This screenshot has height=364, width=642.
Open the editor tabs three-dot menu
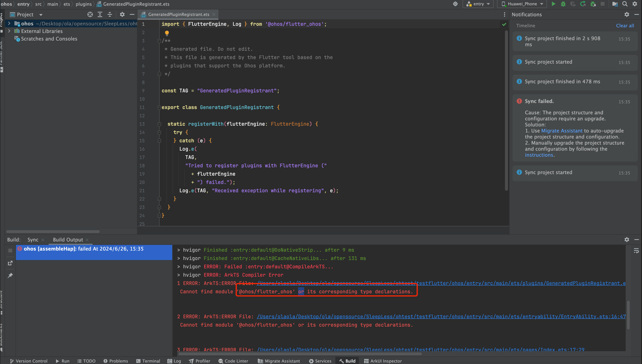pos(504,15)
